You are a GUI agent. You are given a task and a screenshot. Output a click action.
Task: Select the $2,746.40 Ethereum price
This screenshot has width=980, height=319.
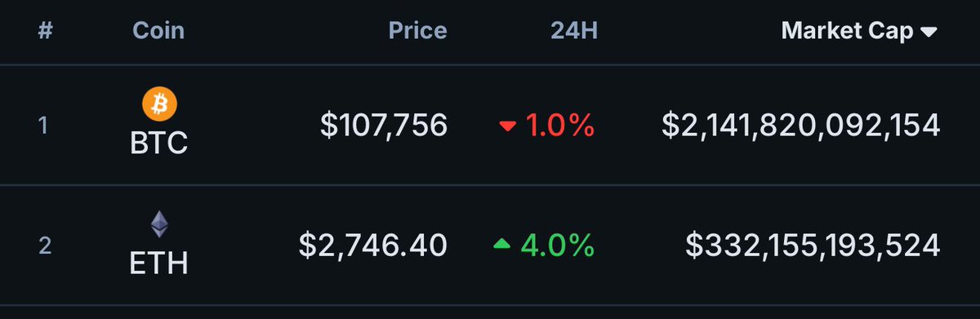click(372, 245)
